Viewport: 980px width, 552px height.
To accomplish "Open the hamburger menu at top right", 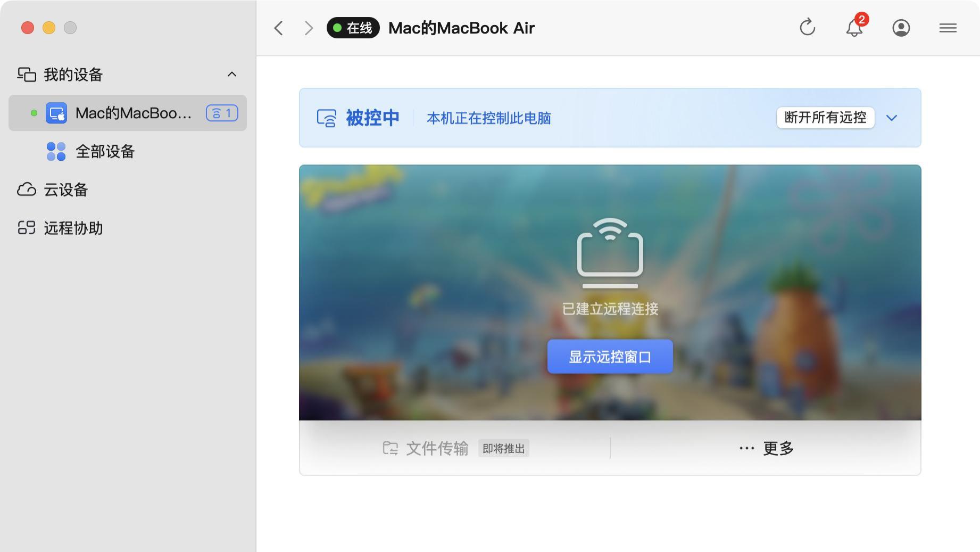I will (x=947, y=28).
